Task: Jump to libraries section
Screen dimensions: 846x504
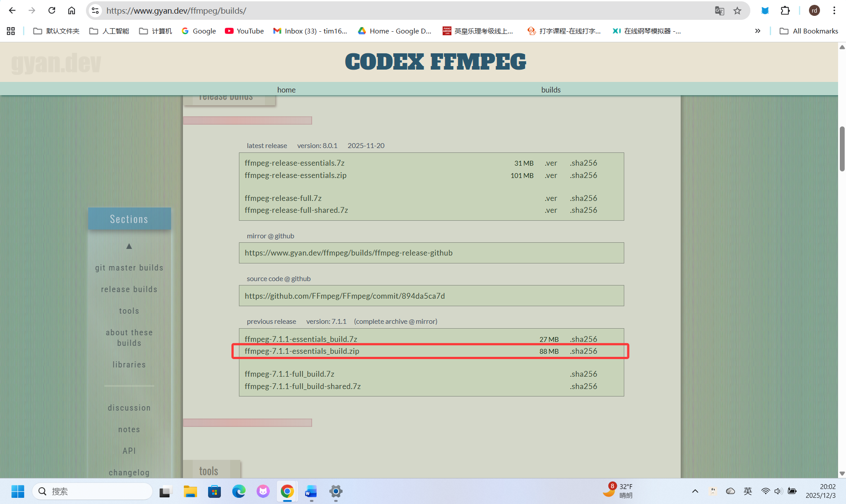Action: coord(129,365)
